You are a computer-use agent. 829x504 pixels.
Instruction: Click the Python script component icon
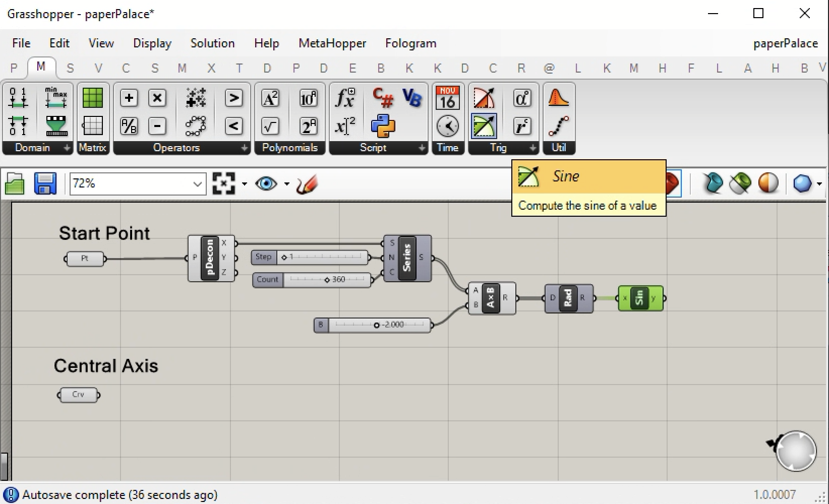[x=383, y=126]
